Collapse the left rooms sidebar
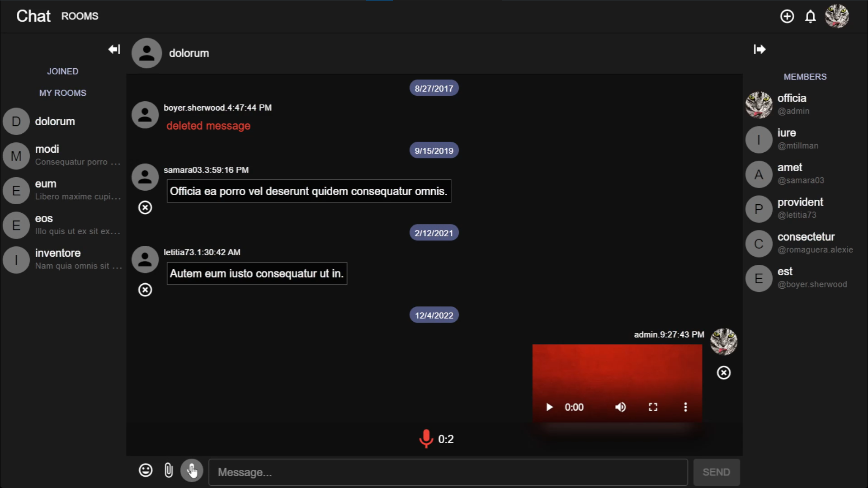This screenshot has width=868, height=488. click(x=114, y=49)
